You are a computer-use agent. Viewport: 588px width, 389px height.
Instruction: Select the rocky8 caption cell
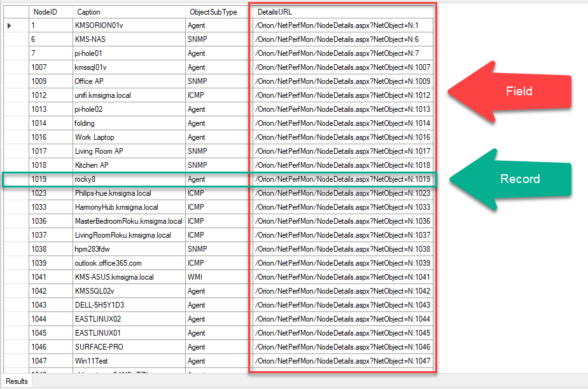129,179
